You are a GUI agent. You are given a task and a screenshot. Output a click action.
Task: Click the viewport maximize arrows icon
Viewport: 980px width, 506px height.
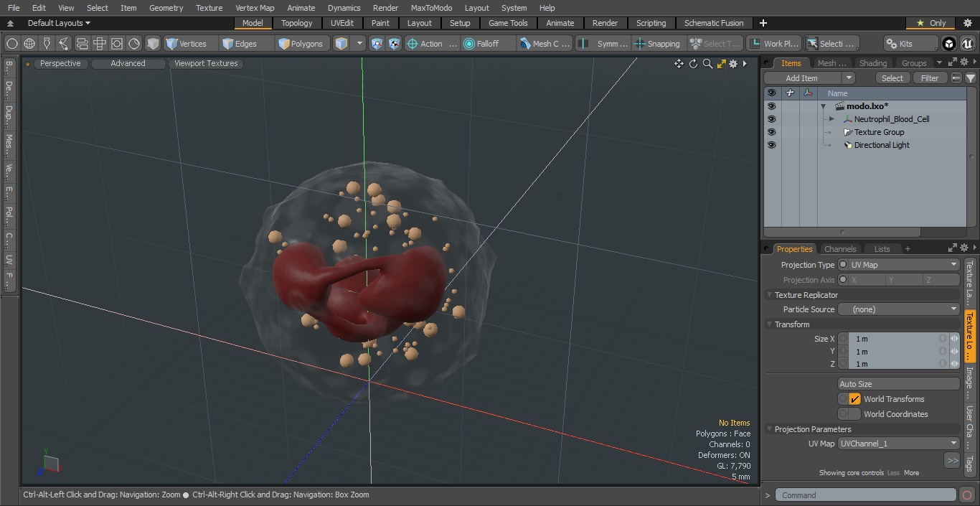[722, 64]
